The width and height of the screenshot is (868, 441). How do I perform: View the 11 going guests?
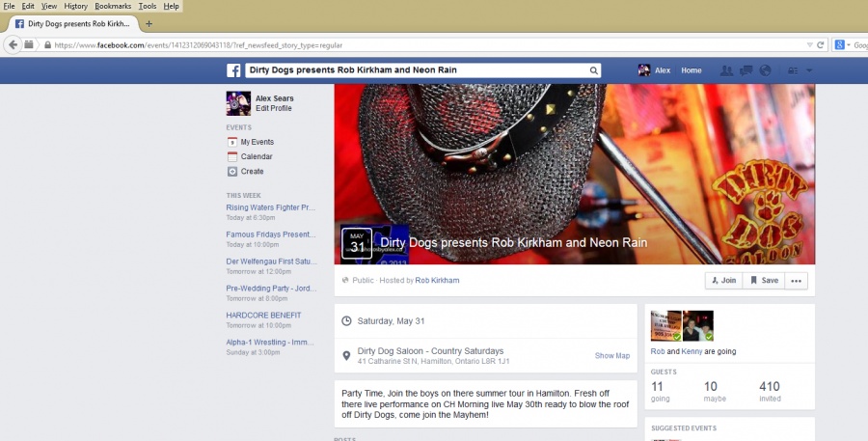pyautogui.click(x=661, y=391)
